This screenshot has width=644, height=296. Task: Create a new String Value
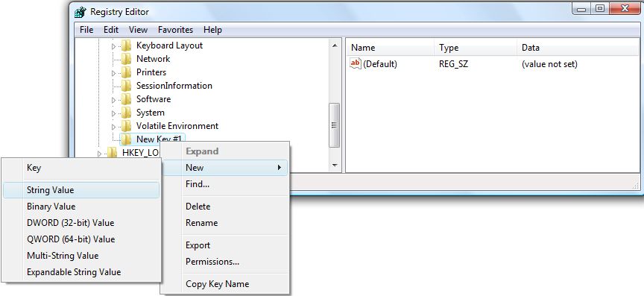(x=81, y=190)
